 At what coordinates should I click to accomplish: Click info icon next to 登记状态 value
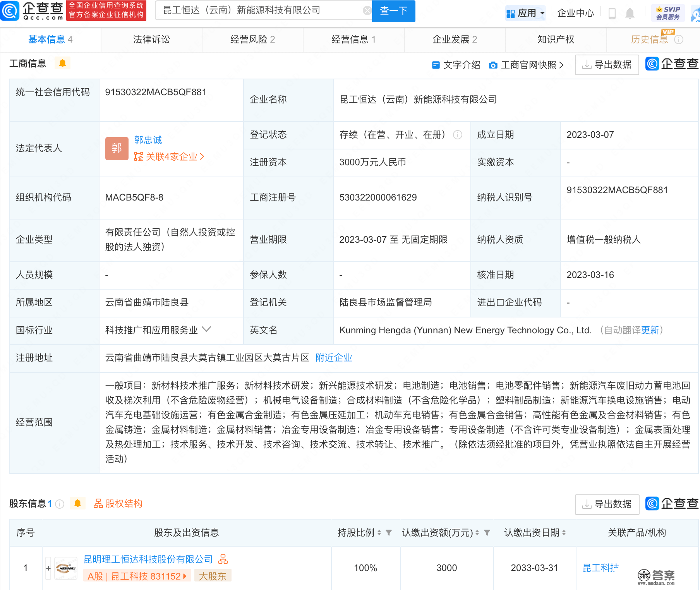point(458,135)
